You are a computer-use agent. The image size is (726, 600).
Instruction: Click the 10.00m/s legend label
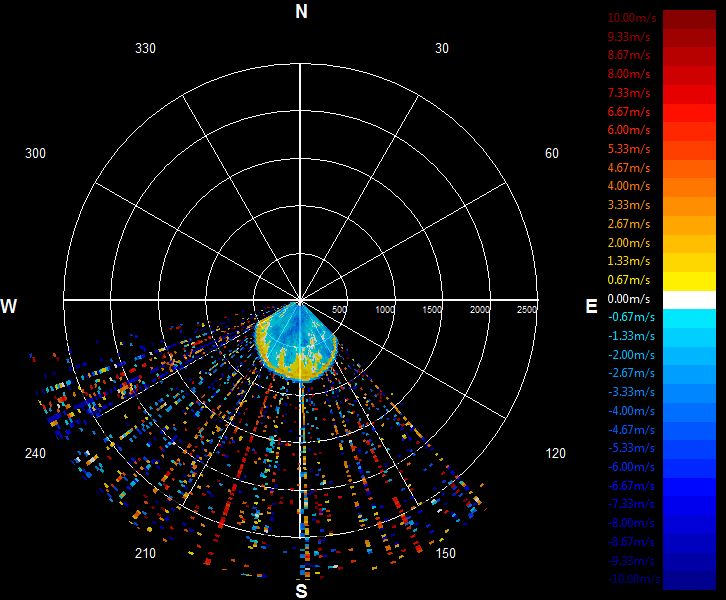[x=632, y=18]
